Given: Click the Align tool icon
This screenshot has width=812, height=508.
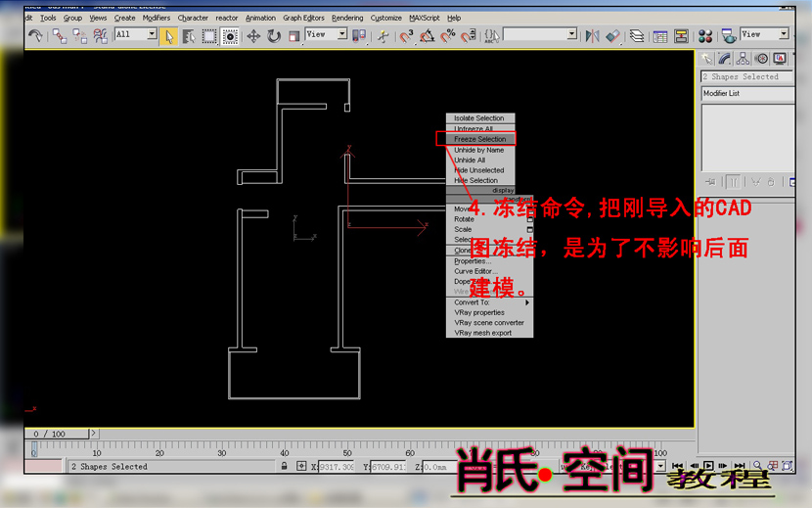Looking at the screenshot, I should click(612, 36).
